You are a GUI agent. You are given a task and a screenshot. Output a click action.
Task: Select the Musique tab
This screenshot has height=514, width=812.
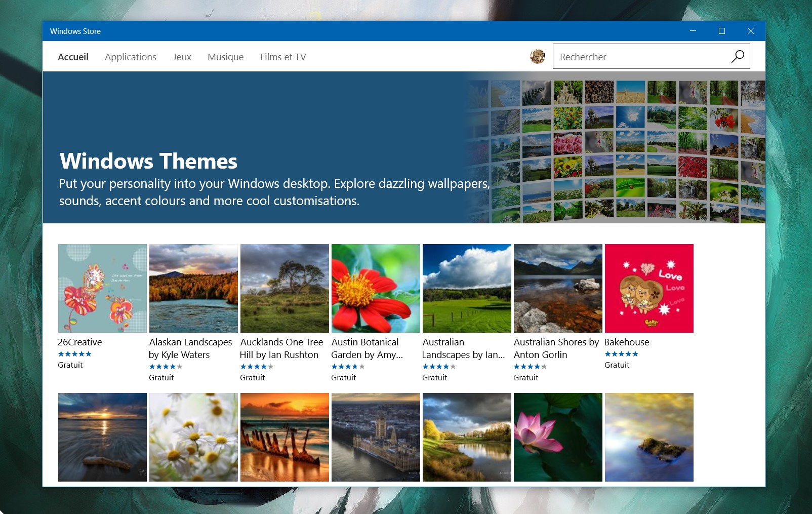click(x=226, y=57)
